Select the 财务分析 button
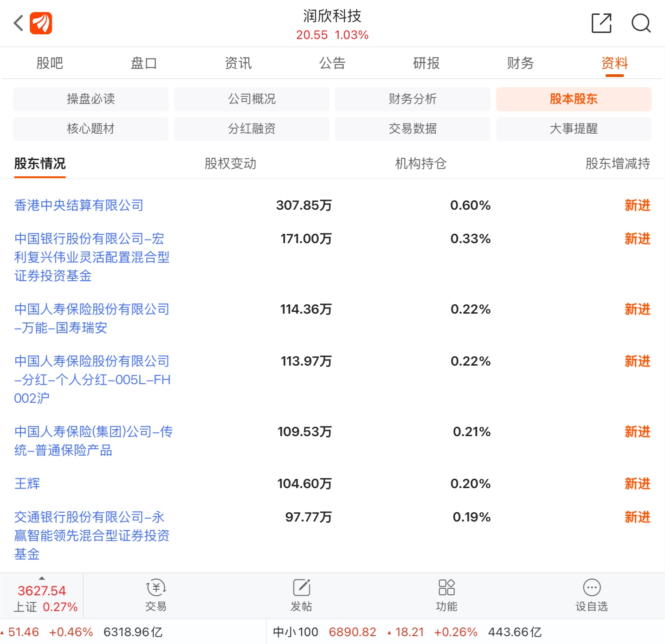Screen dimensions: 665x644 (413, 99)
